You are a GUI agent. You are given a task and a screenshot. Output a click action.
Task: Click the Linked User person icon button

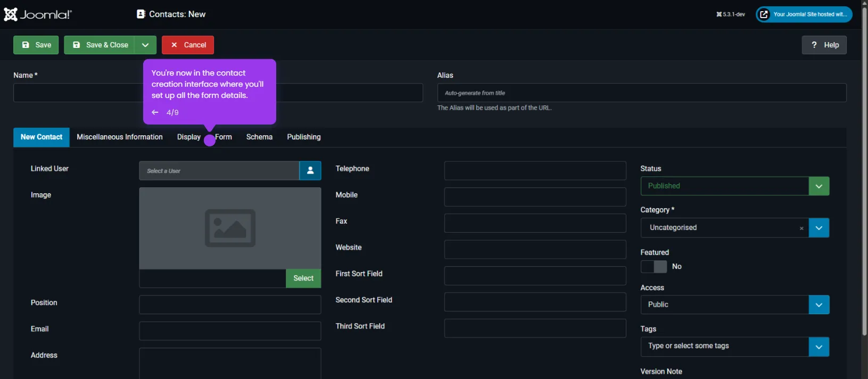pos(310,171)
